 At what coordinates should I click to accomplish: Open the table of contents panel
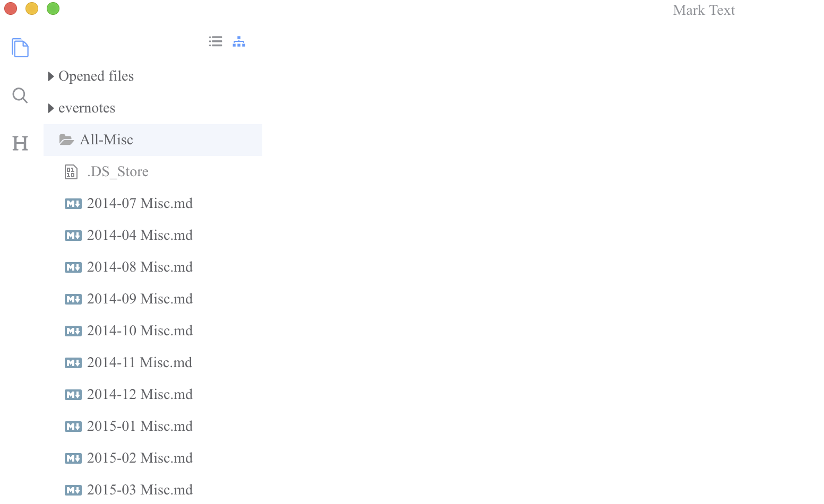pos(20,143)
